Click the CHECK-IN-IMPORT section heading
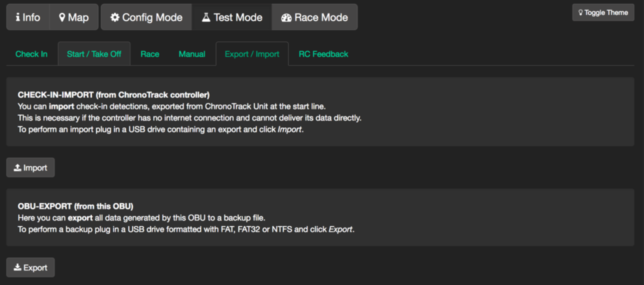This screenshot has width=644, height=285. (114, 95)
